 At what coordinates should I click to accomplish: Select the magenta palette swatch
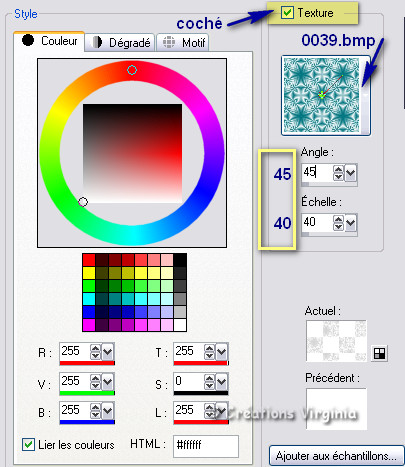point(89,325)
